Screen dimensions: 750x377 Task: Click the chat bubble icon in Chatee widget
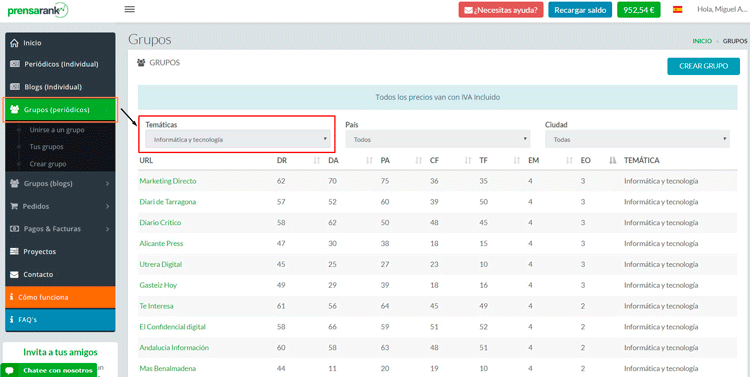click(x=10, y=370)
